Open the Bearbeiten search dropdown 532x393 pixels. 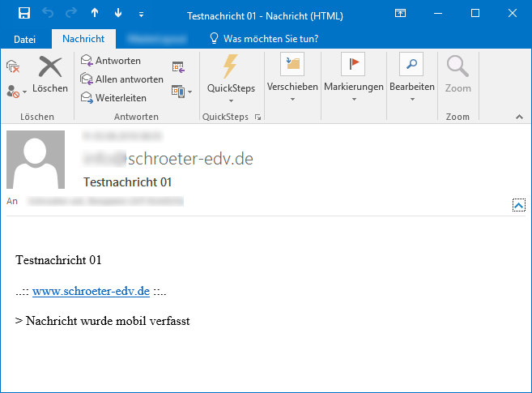411,99
